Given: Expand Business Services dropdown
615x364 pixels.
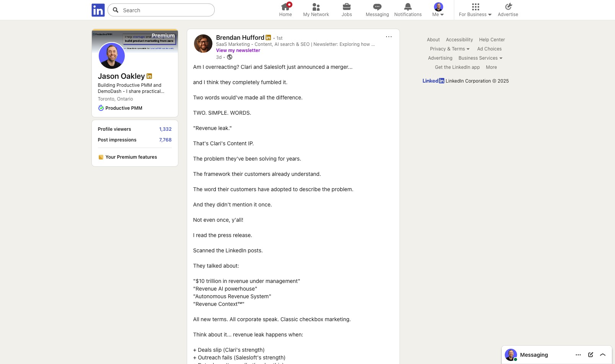Looking at the screenshot, I should [480, 58].
